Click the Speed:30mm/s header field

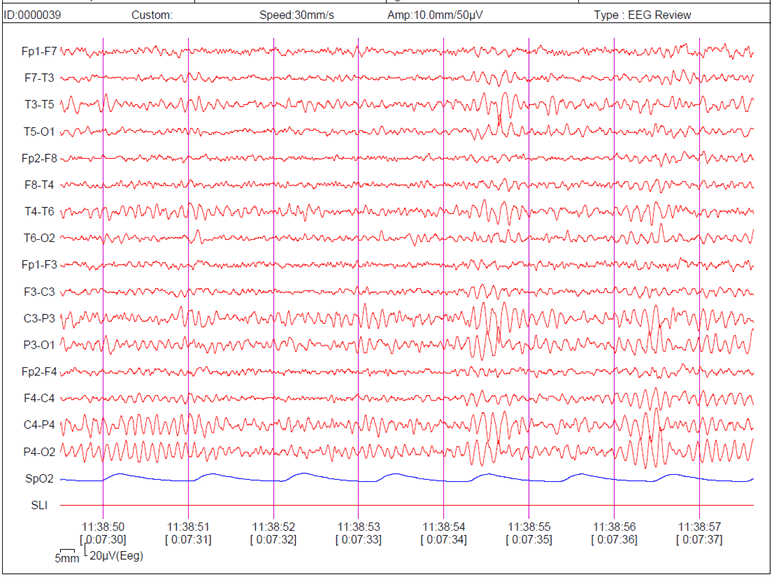tap(297, 15)
